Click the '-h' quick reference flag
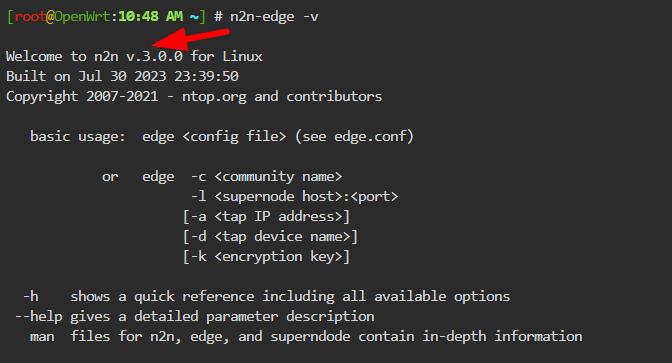 tap(30, 297)
